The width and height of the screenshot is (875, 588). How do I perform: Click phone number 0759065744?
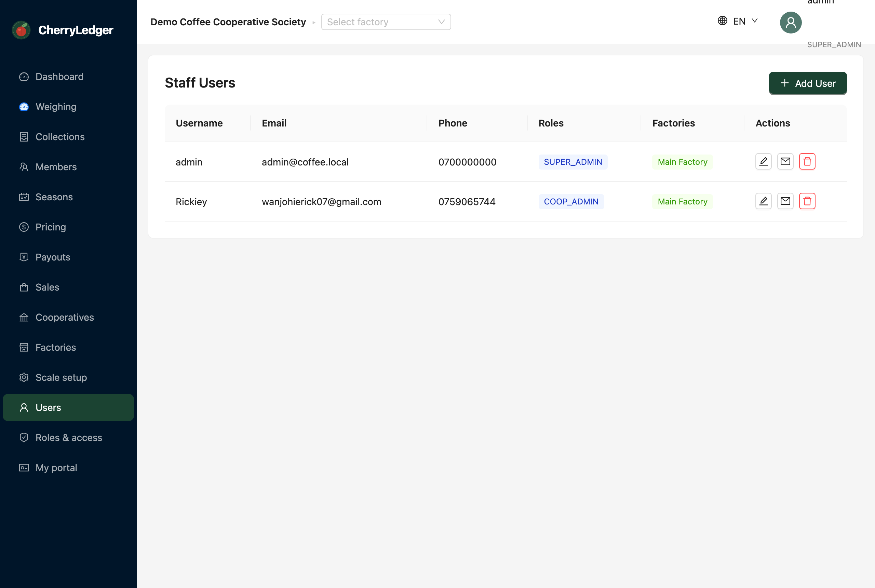[467, 202]
